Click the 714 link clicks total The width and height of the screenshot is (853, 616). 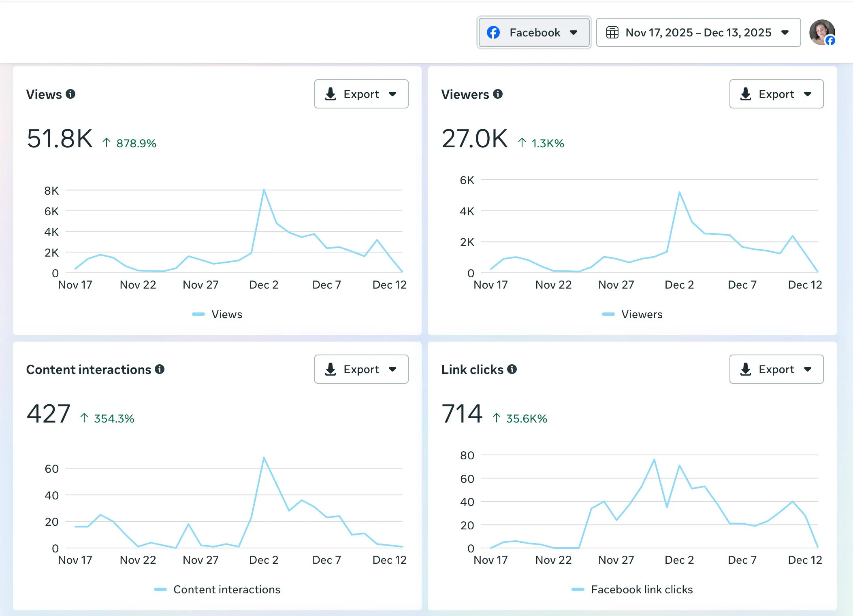(462, 414)
